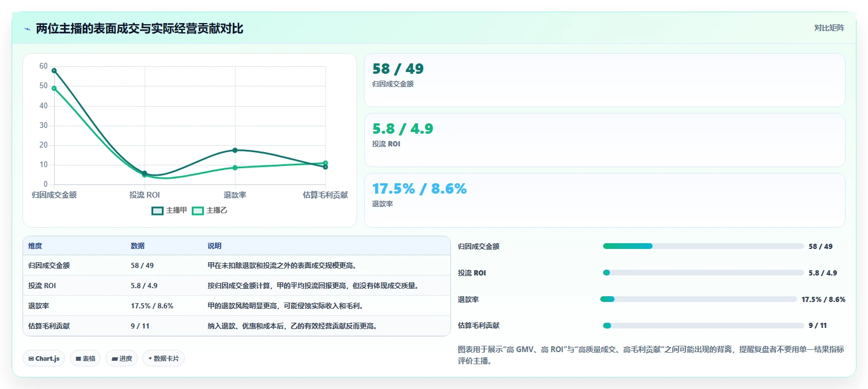
Task: Click 主播甲 data point at 退款率
Action: point(235,150)
